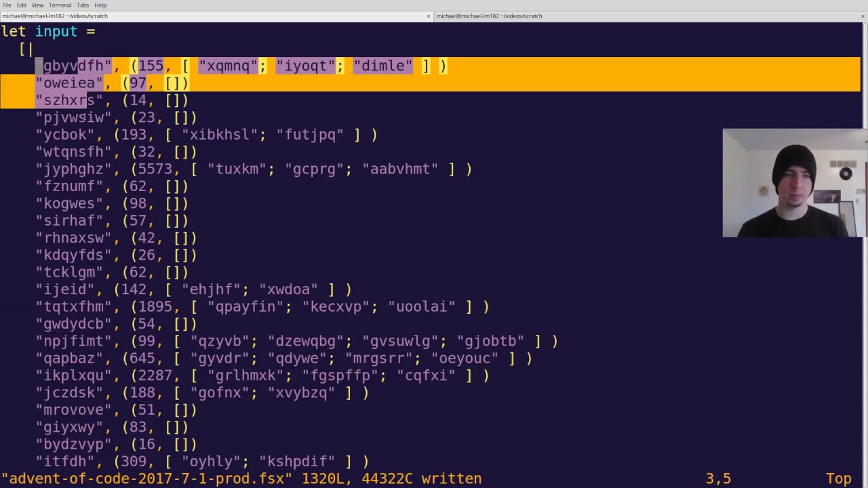This screenshot has width=868, height=488.
Task: Click the number 2287
Action: [156, 375]
